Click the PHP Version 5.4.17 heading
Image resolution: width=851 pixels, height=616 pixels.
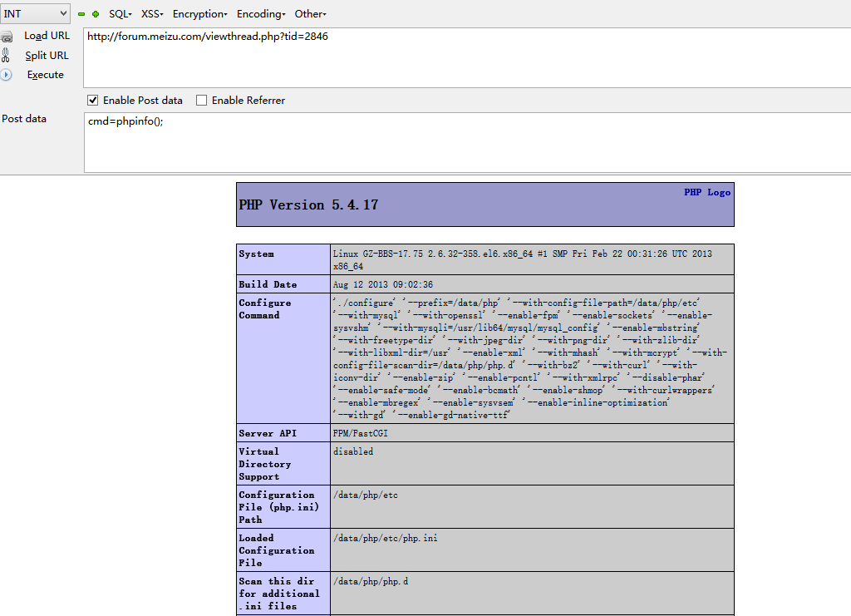[308, 205]
